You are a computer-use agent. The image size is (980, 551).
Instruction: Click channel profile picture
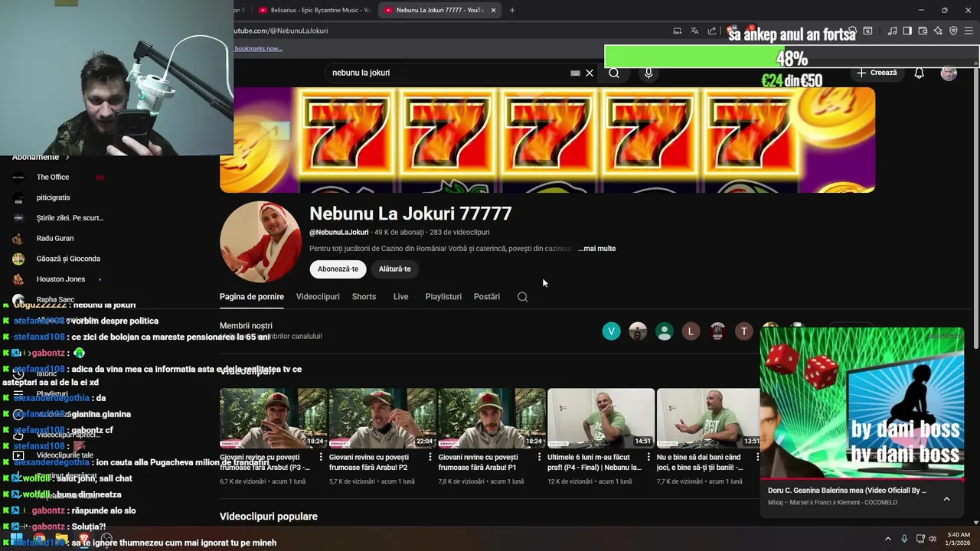pos(260,242)
